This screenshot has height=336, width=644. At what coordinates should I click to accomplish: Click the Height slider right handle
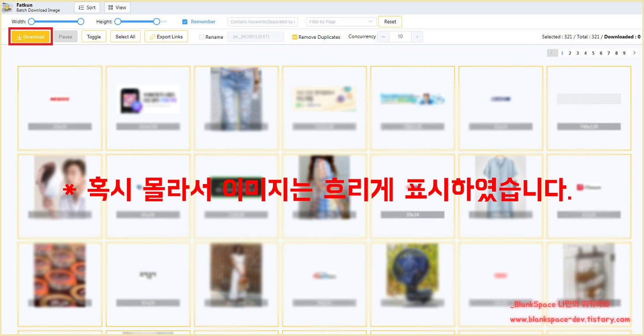(x=156, y=21)
